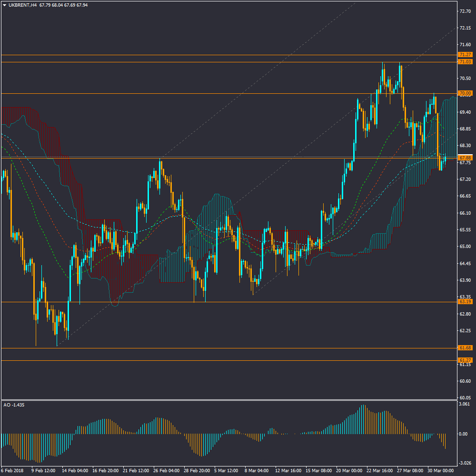Click the 15 Mar 08:00 time label

[x=318, y=471]
